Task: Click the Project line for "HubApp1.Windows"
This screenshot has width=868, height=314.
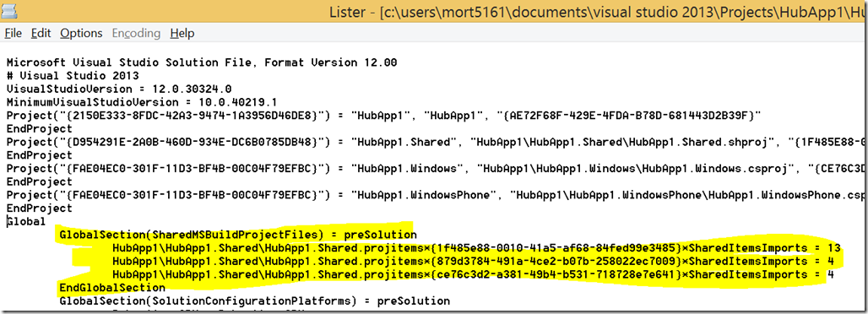Action: [437, 169]
